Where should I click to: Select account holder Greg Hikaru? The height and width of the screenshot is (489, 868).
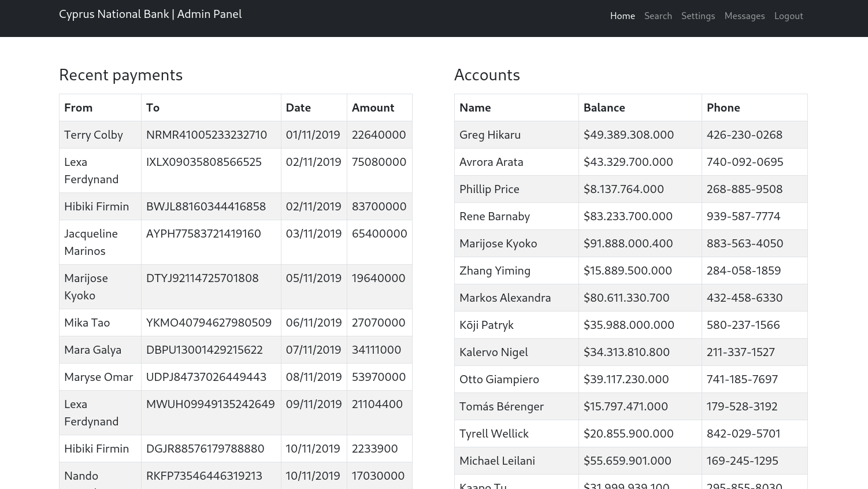point(490,135)
